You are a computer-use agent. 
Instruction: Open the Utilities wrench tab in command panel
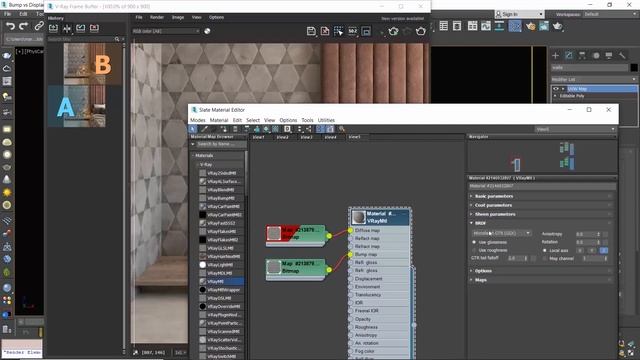[622, 56]
